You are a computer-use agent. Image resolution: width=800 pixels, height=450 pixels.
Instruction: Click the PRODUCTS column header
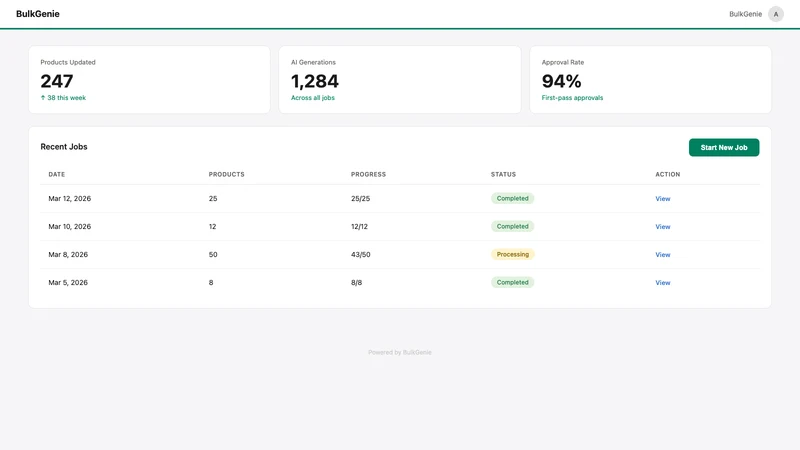(x=227, y=174)
